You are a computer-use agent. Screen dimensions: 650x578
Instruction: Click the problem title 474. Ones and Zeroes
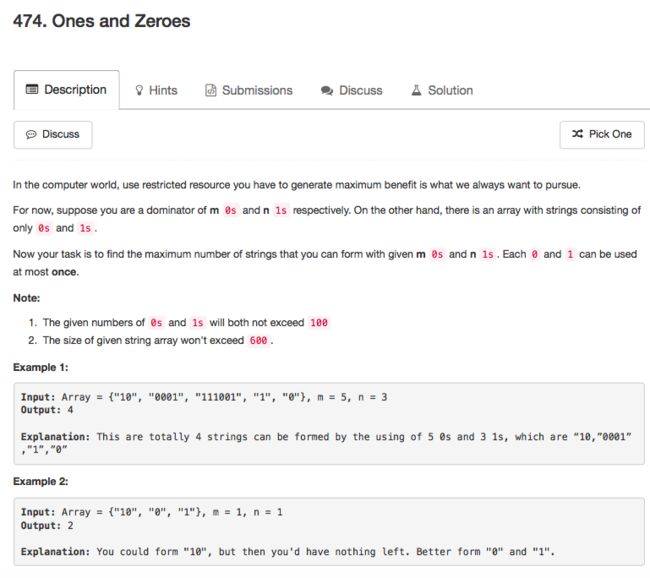point(102,21)
